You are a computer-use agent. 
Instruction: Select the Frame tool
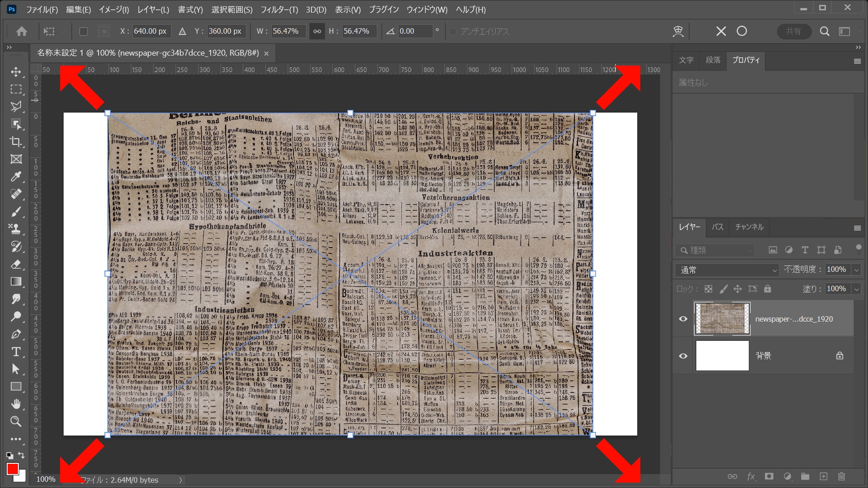[16, 159]
